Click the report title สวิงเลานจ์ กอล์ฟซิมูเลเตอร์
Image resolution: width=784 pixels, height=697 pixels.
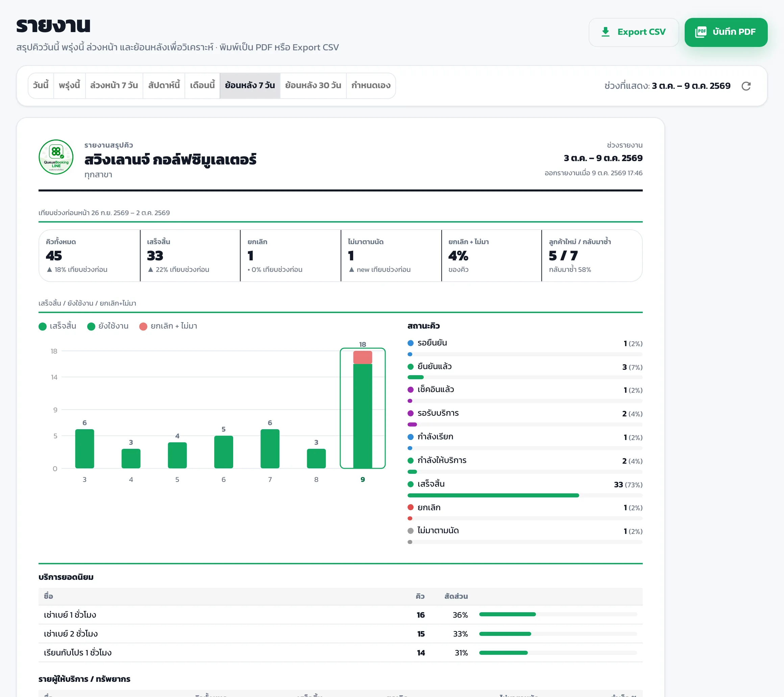(170, 159)
